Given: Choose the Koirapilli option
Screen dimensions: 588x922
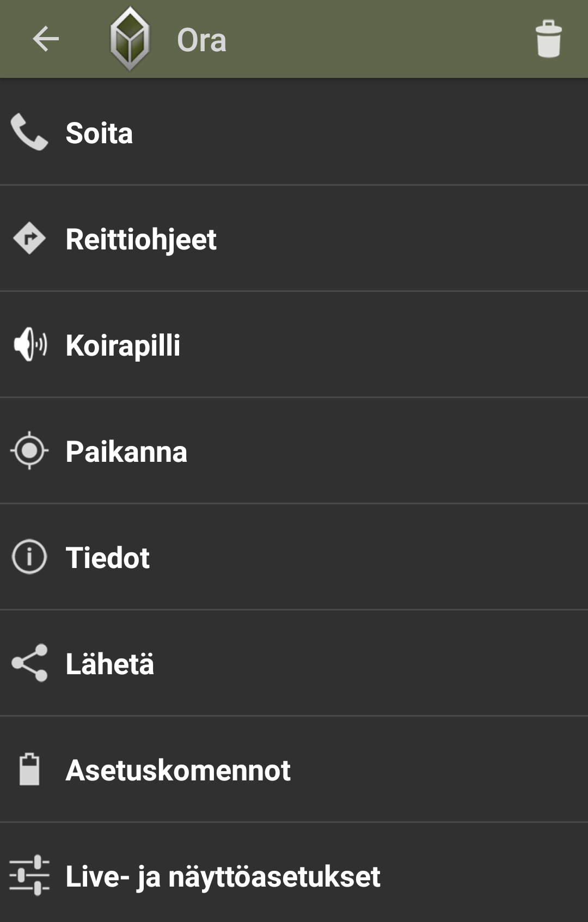Looking at the screenshot, I should click(x=123, y=346).
